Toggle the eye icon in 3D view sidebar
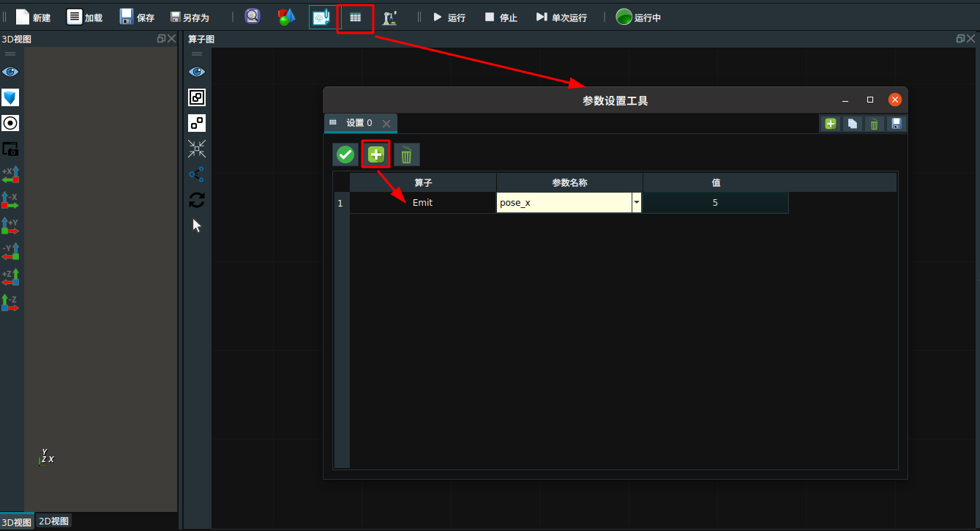The height and width of the screenshot is (531, 980). click(10, 72)
